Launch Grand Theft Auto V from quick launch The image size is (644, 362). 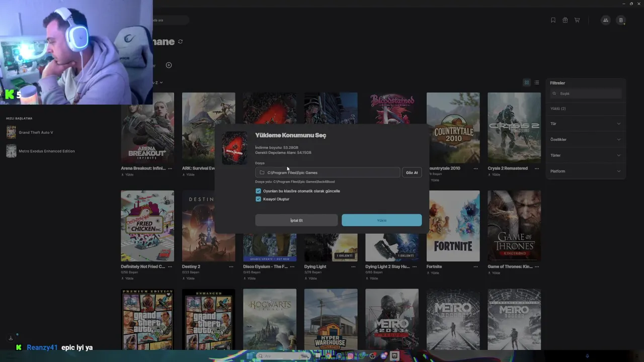pyautogui.click(x=36, y=133)
